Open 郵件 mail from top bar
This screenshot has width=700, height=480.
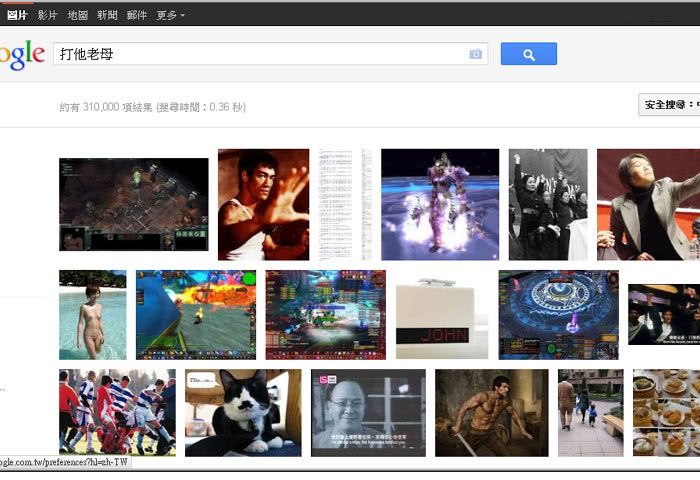pyautogui.click(x=137, y=15)
